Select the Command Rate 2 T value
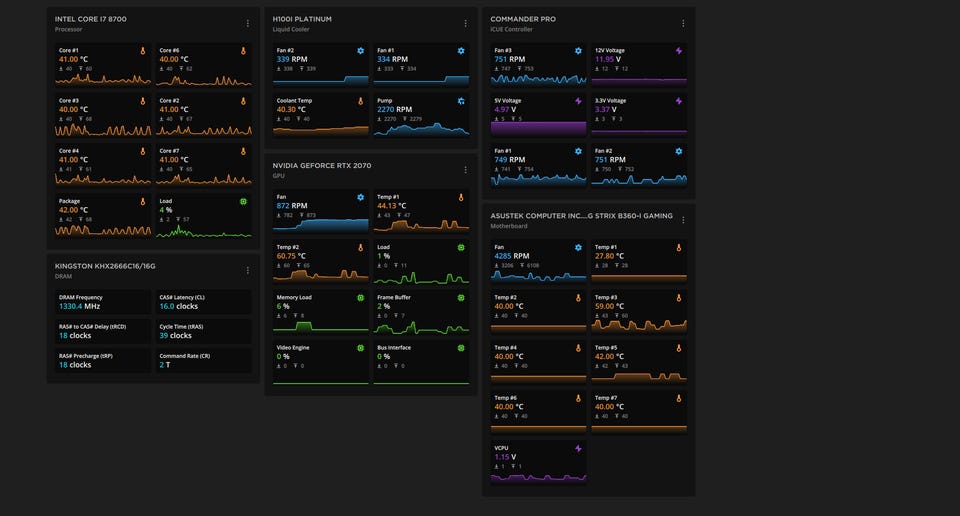Image resolution: width=960 pixels, height=516 pixels. click(x=165, y=365)
